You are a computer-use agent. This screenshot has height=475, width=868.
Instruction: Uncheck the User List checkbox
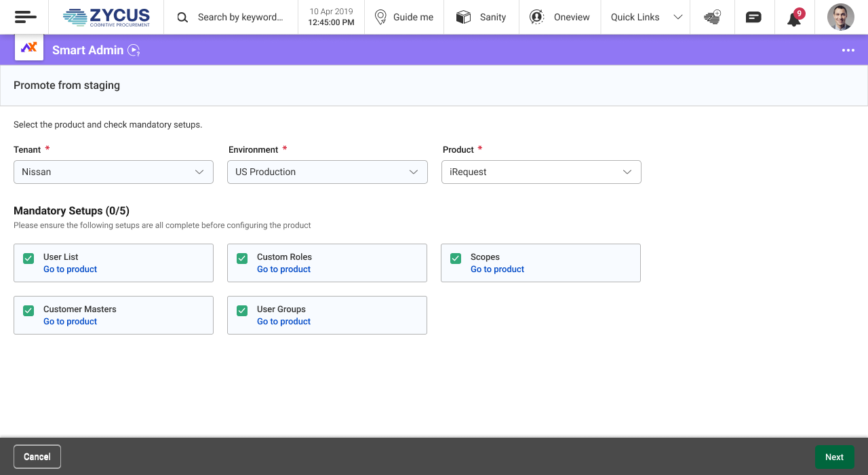(28, 259)
